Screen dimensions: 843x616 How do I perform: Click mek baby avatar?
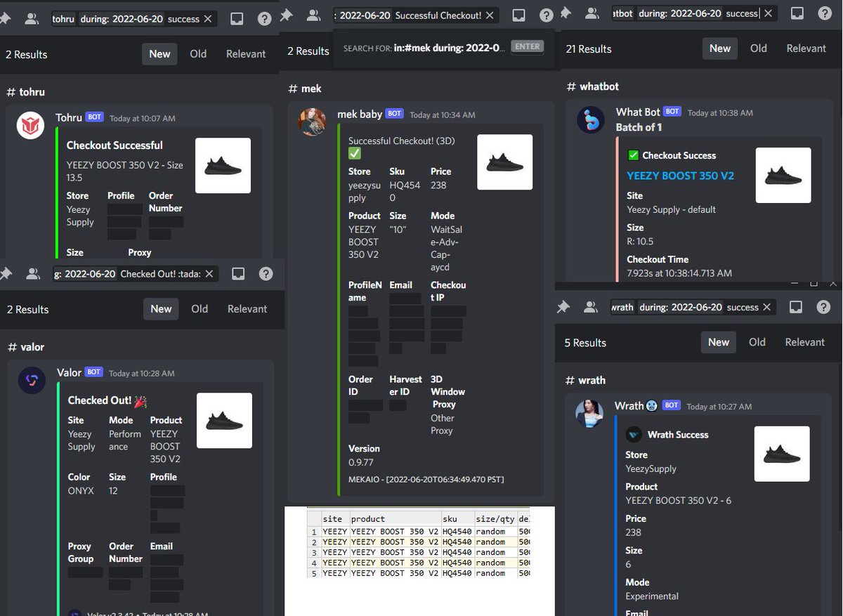[312, 122]
